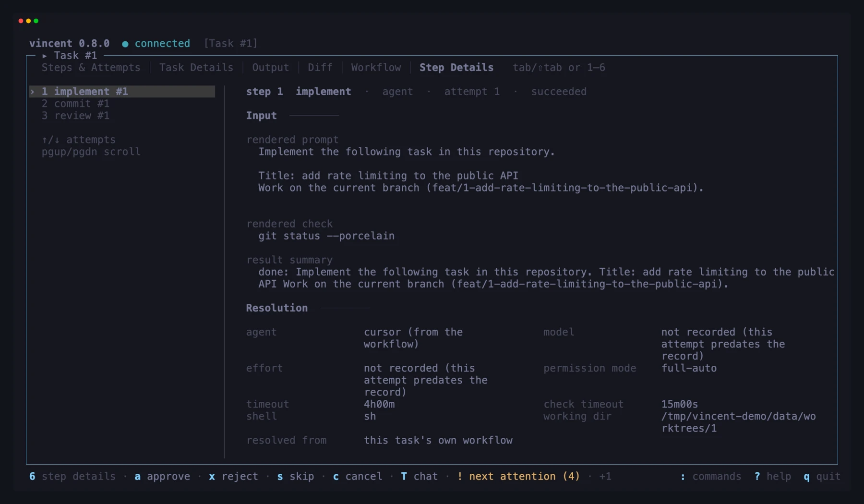Open commands from the bottom bar

coord(711,476)
